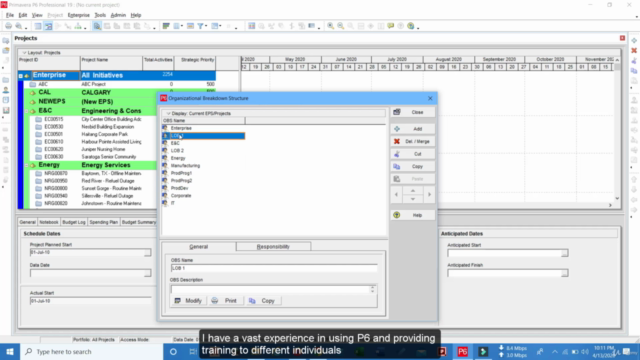
Task: Open Help in the OBS dialog
Action: click(412, 215)
